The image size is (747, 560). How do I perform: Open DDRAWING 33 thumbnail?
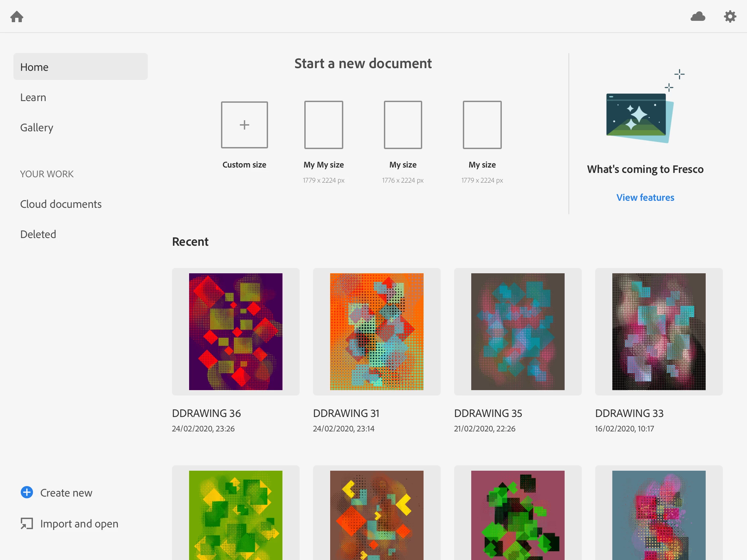click(x=659, y=331)
